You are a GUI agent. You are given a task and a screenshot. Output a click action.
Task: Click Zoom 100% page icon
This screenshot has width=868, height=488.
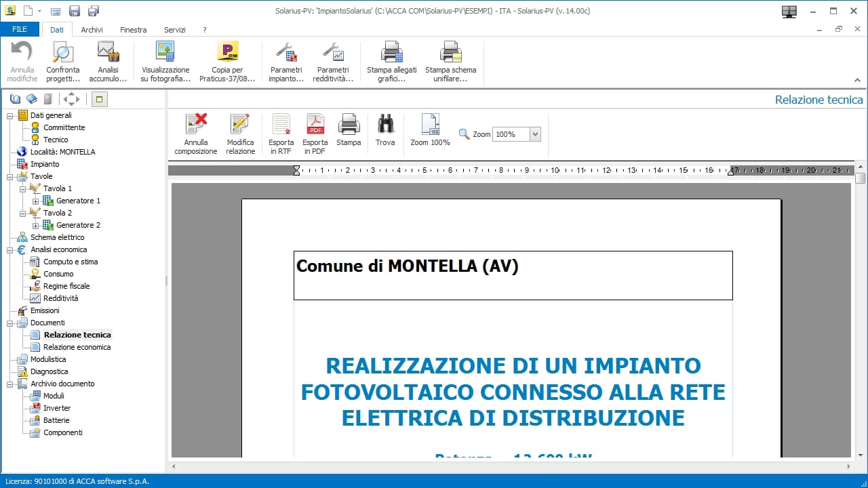[431, 124]
